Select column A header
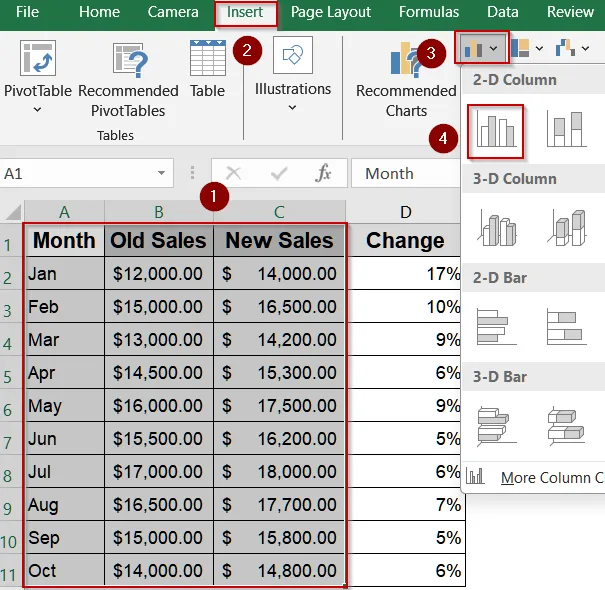This screenshot has width=605, height=590. (64, 212)
